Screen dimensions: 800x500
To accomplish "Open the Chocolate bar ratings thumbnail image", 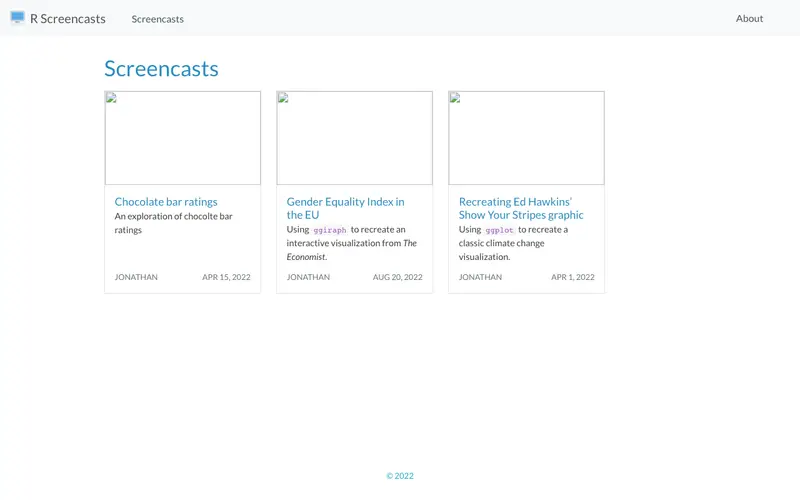I will (183, 138).
